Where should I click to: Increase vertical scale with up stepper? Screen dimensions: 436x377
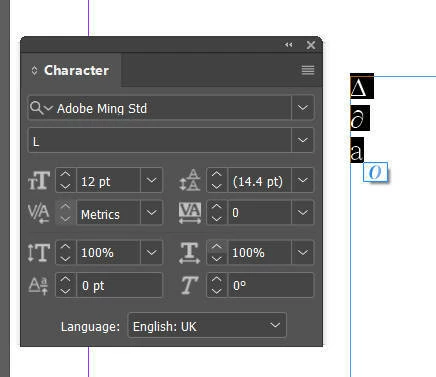click(x=65, y=246)
